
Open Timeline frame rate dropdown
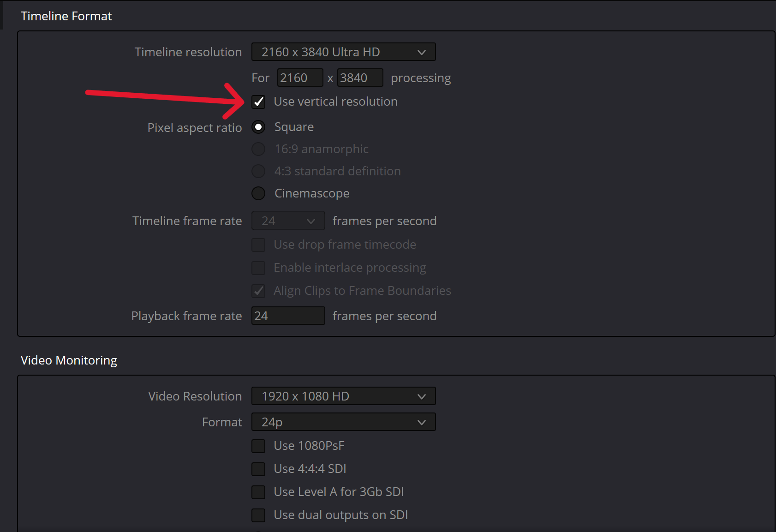coord(288,221)
